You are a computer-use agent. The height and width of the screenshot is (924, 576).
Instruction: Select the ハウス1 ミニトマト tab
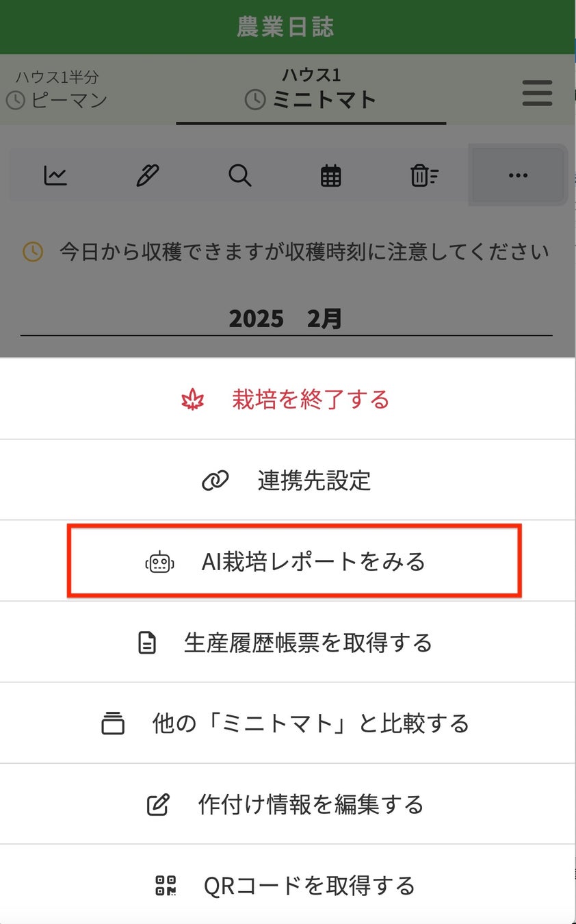pos(311,90)
